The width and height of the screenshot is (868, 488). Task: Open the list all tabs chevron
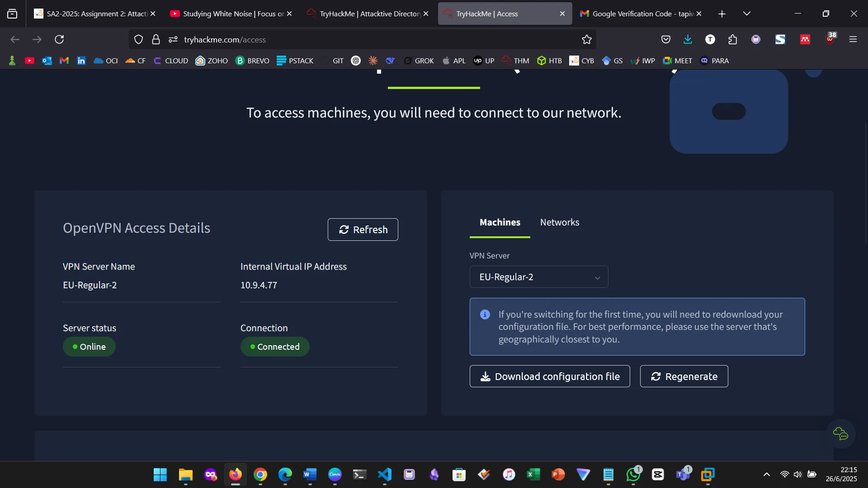[x=747, y=14]
